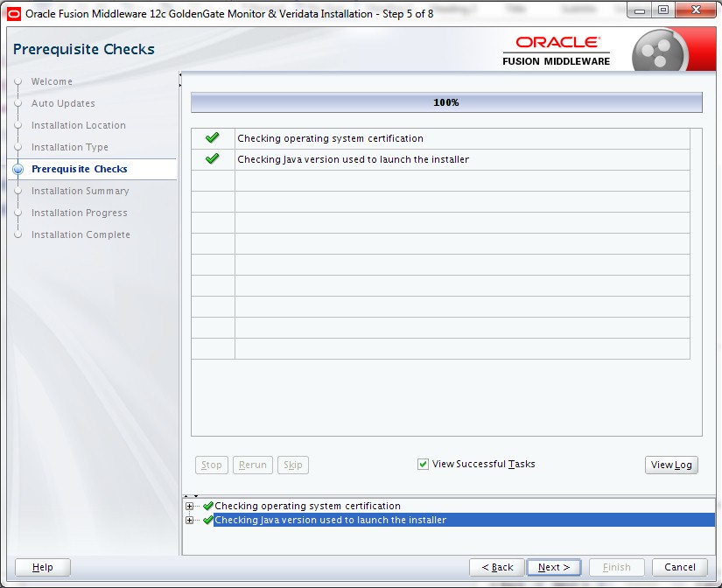Proceed with the Next button
Viewport: 722px width, 588px height.
553,567
